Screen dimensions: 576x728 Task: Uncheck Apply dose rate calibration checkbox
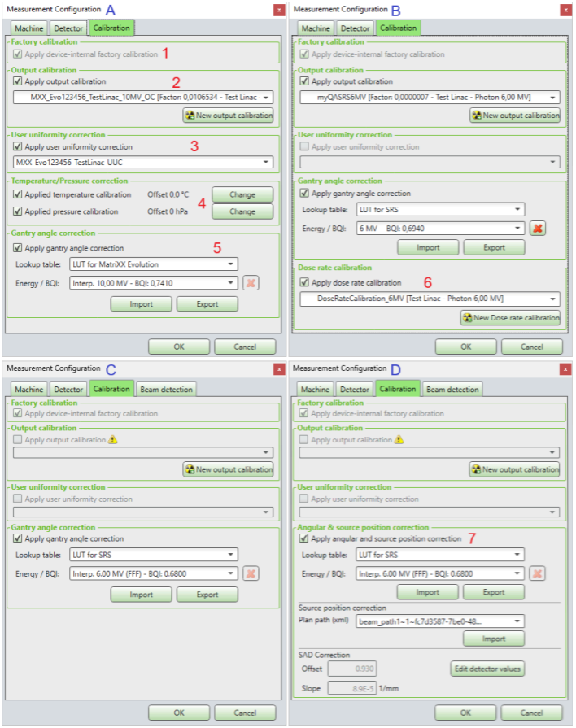[x=305, y=283]
